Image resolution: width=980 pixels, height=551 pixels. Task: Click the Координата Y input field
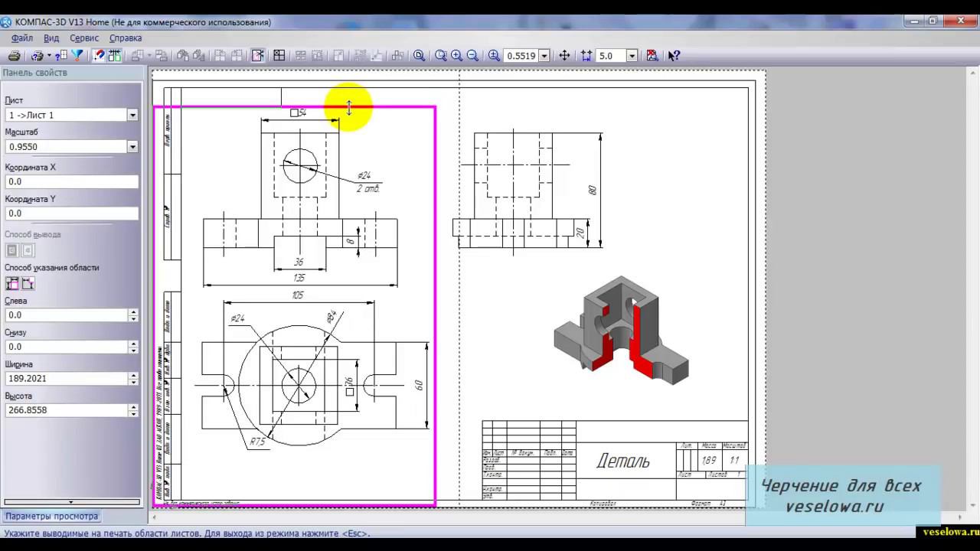tap(71, 213)
